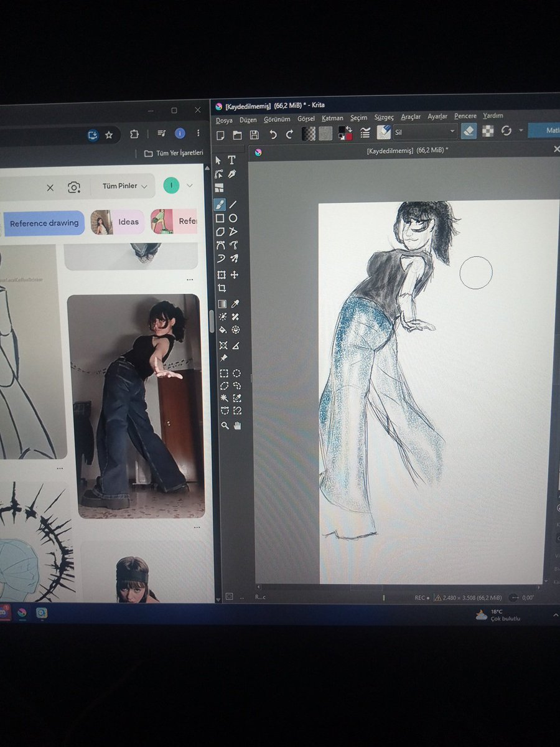Image resolution: width=560 pixels, height=747 pixels.
Task: Open the pattern swatch in Krita toolbar
Action: pyautogui.click(x=325, y=133)
